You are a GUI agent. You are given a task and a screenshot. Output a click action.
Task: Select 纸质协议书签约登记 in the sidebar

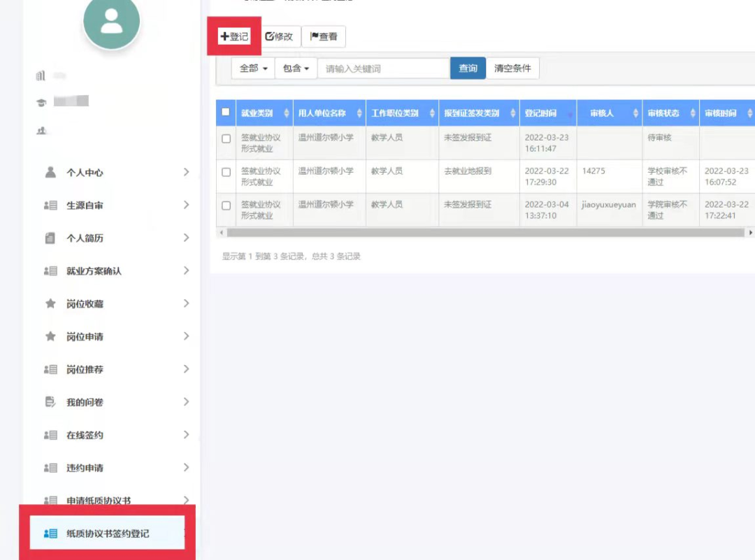[x=107, y=533]
